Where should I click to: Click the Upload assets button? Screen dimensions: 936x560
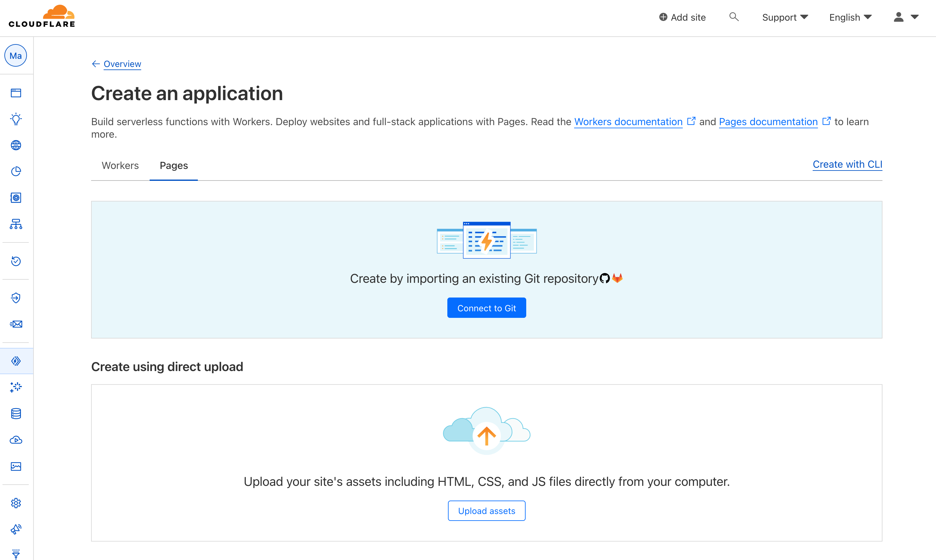click(x=486, y=511)
